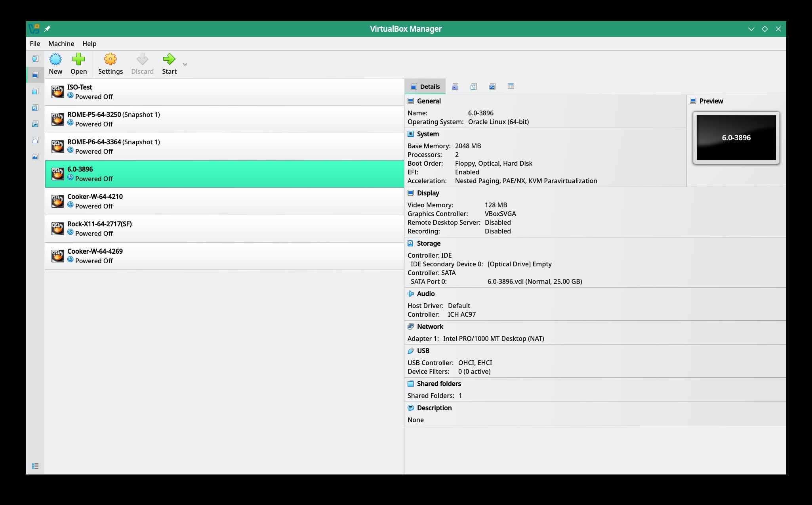The height and width of the screenshot is (505, 812).
Task: Select the ISO-Test virtual machine
Action: pyautogui.click(x=224, y=92)
